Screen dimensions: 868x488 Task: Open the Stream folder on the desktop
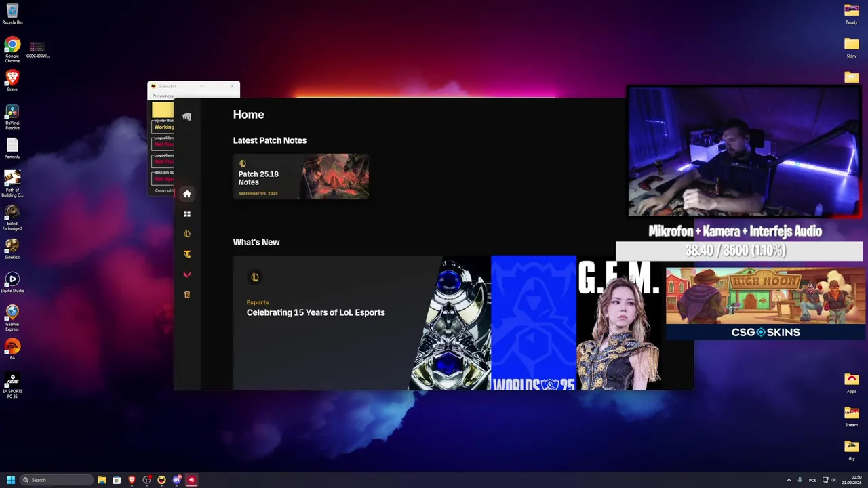[851, 416]
